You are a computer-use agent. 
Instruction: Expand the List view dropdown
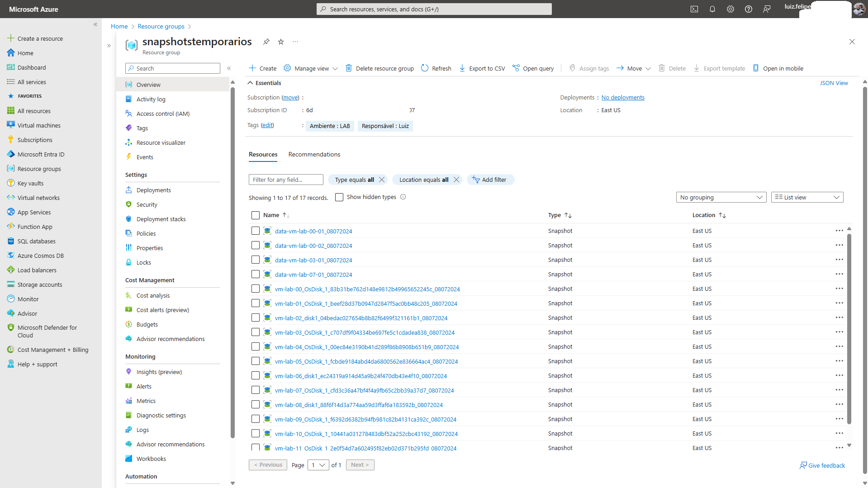[x=807, y=197]
